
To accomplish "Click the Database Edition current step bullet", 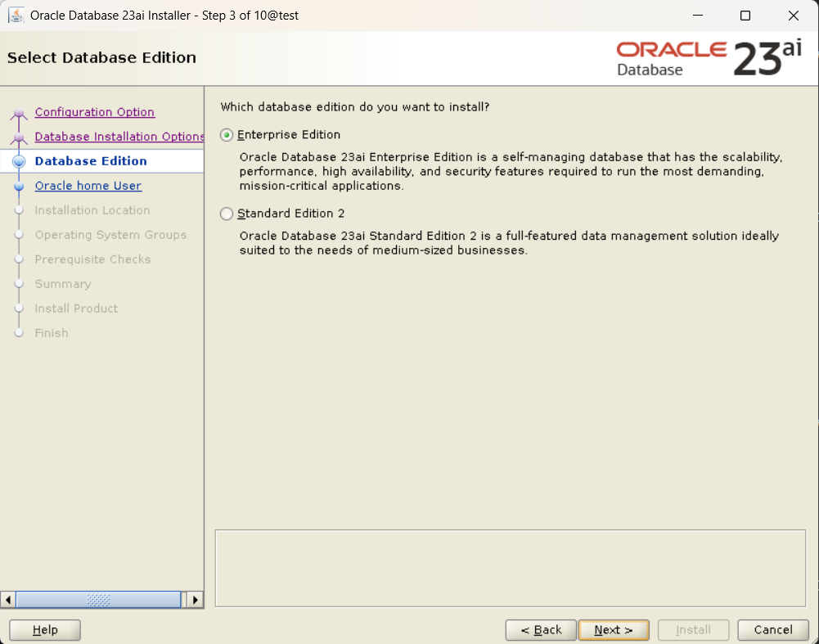I will [19, 161].
